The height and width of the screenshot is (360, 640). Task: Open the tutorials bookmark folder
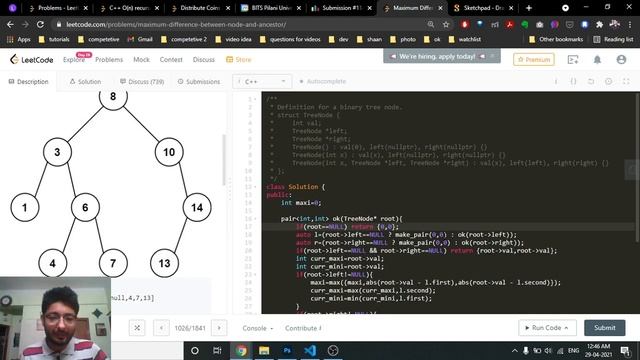tap(54, 39)
